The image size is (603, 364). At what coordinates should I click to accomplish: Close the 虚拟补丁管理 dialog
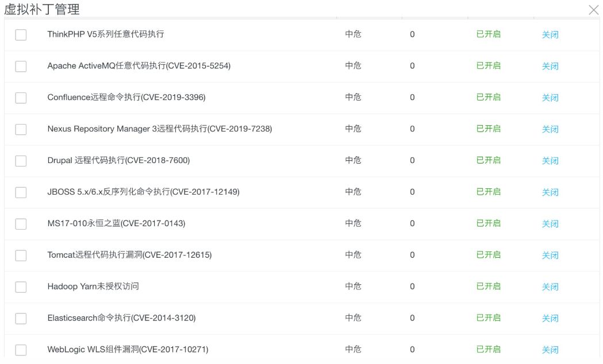(594, 10)
